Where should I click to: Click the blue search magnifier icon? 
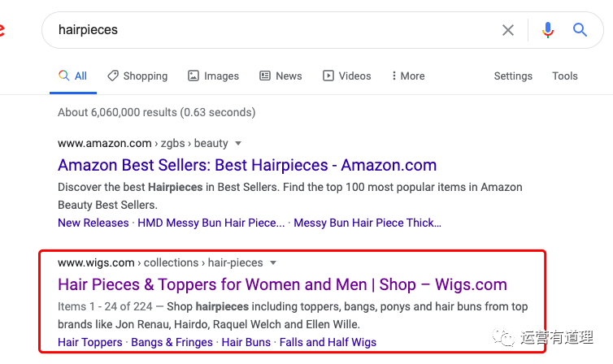(580, 30)
